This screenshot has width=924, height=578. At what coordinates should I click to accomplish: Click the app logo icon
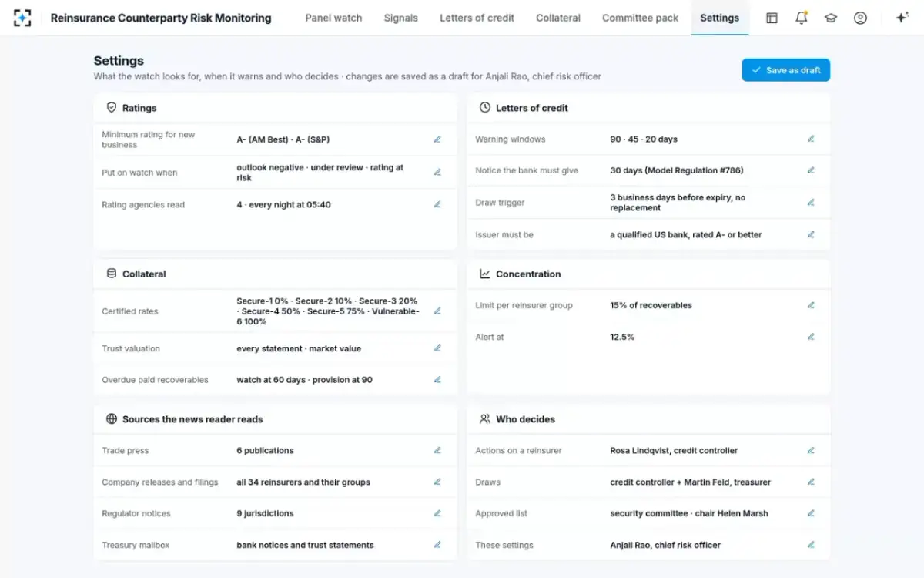22,18
